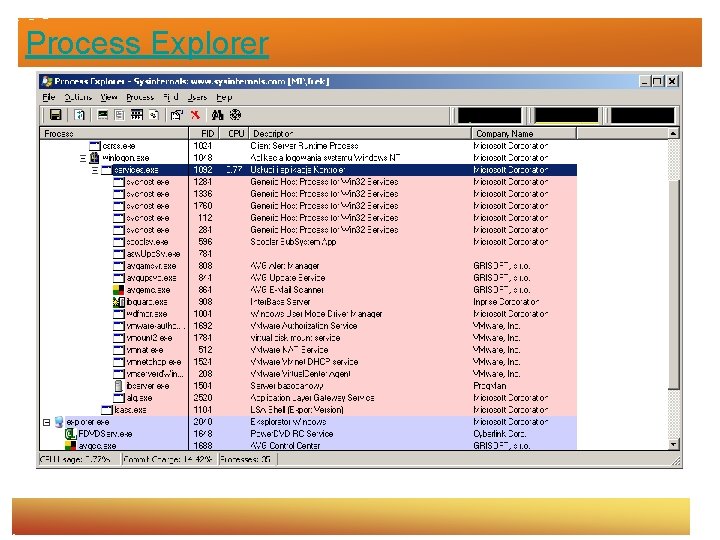
Task: Click the Save toolbar icon
Action: (x=56, y=115)
